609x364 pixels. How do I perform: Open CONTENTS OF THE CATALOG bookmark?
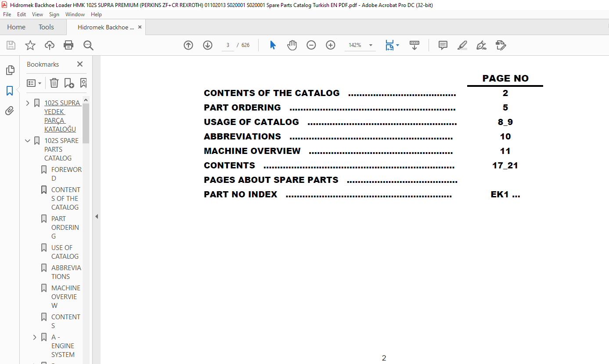point(65,198)
